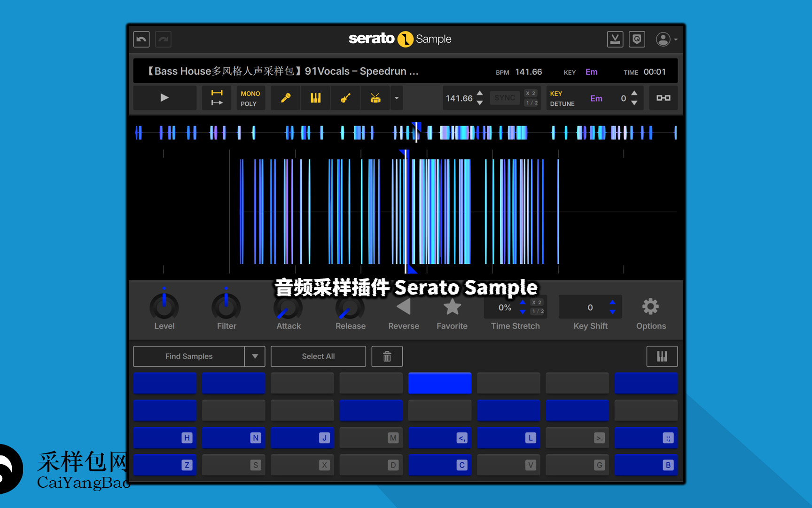This screenshot has width=812, height=508.
Task: Click the microphone vocals stem icon
Action: click(285, 98)
